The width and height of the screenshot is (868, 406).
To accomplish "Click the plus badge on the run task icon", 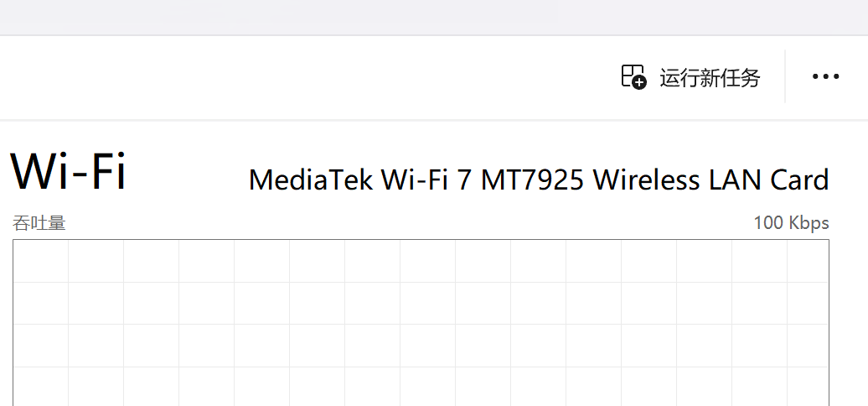I will (639, 82).
